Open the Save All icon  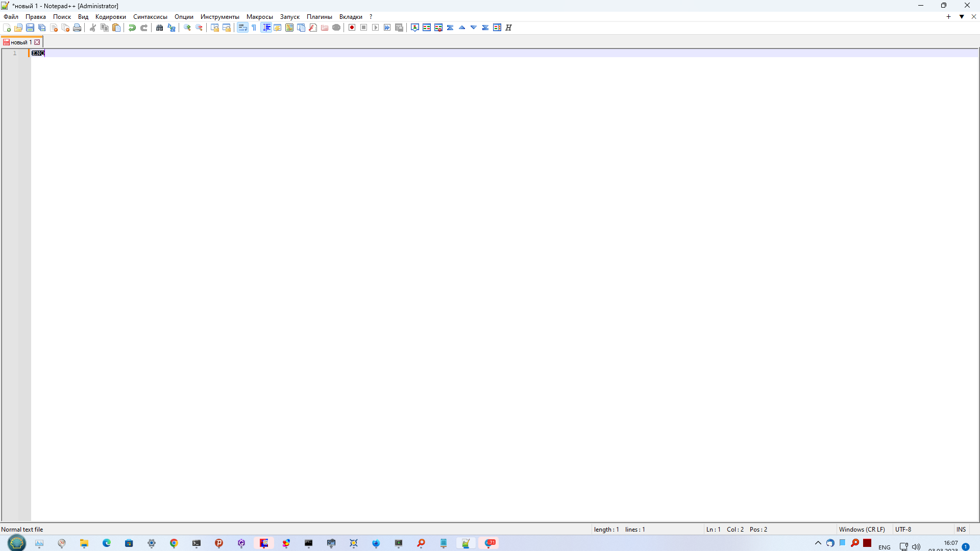pos(42,28)
